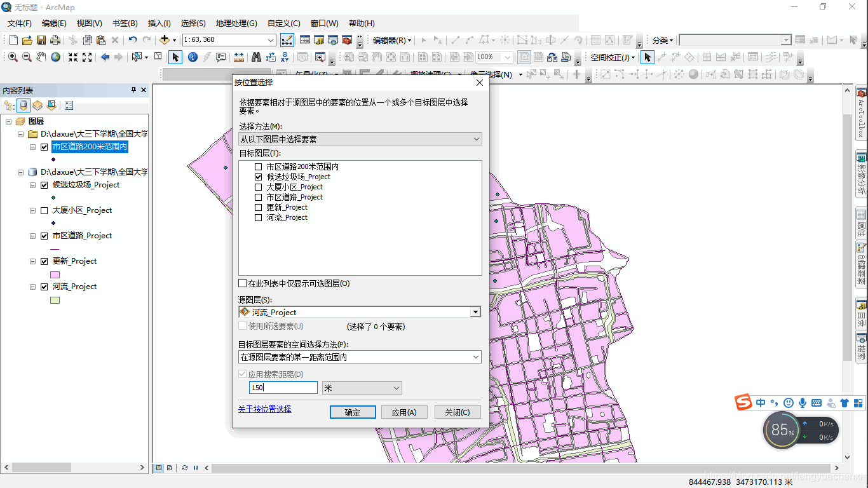Click the Fixed Zoom In icon
This screenshot has width=868, height=488.
tap(73, 57)
